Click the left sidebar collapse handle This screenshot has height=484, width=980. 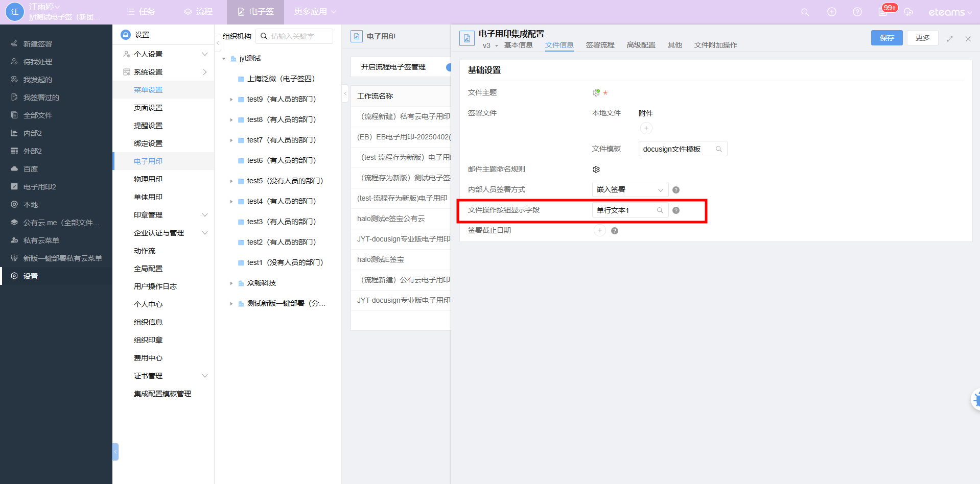tap(115, 451)
